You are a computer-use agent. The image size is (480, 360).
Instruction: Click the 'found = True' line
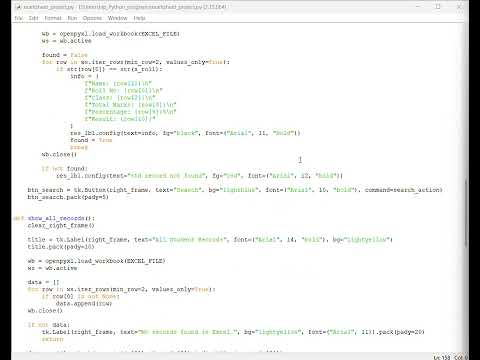91,140
